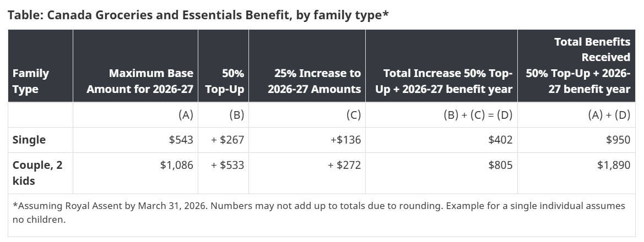This screenshot has width=644, height=242.
Task: Select the $1,086 base amount cell
Action: (x=176, y=165)
